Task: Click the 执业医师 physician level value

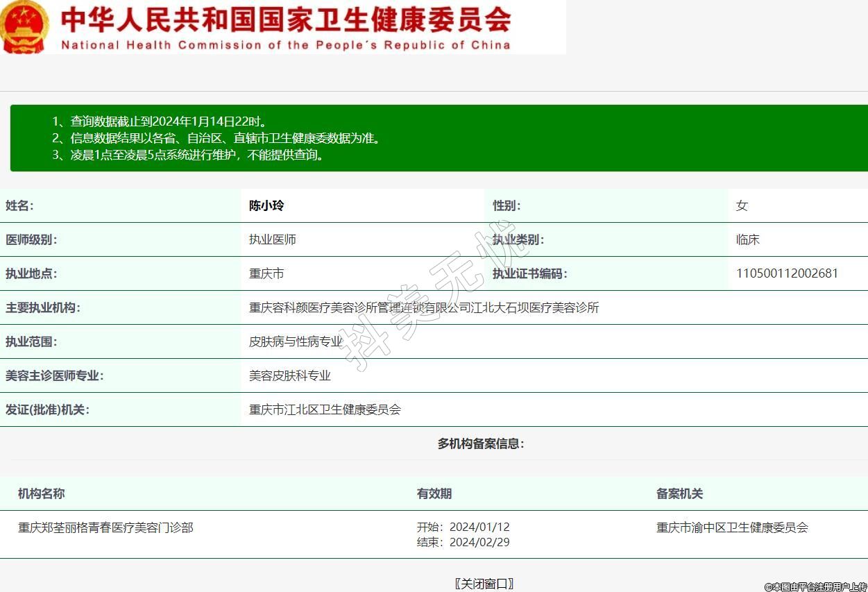Action: pyautogui.click(x=273, y=239)
